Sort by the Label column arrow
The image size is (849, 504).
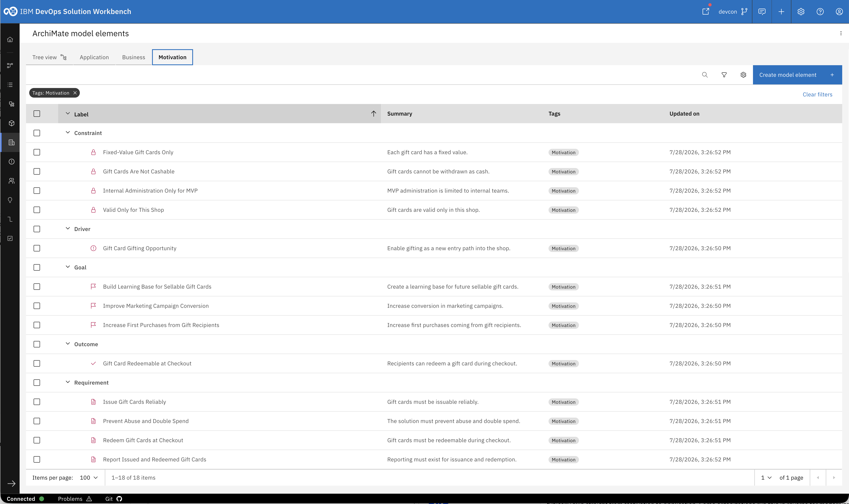click(x=373, y=114)
